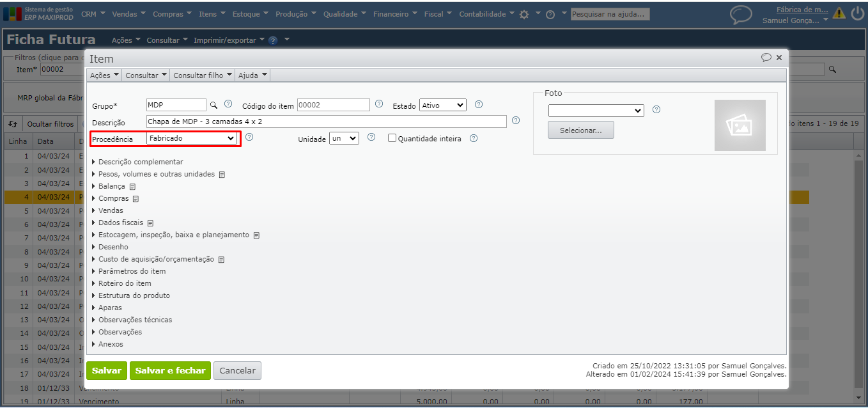The height and width of the screenshot is (408, 868).
Task: Open help icon next to Grupo field
Action: (x=228, y=104)
